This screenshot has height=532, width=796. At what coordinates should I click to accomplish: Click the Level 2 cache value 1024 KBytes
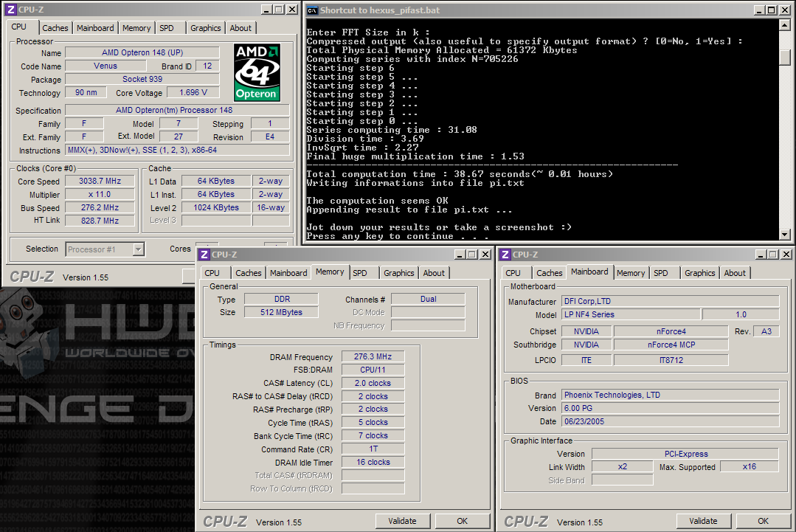(x=216, y=207)
